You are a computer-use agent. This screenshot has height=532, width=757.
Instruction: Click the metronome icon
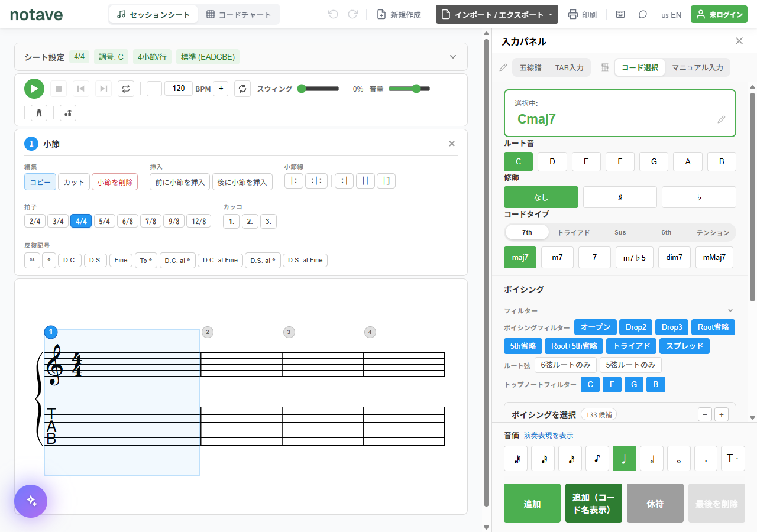coord(39,113)
